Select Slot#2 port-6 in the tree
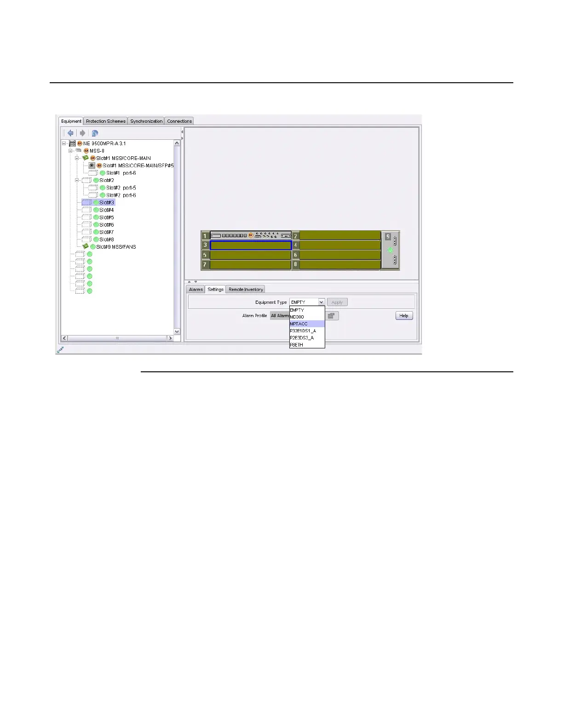563x728 pixels. [121, 195]
